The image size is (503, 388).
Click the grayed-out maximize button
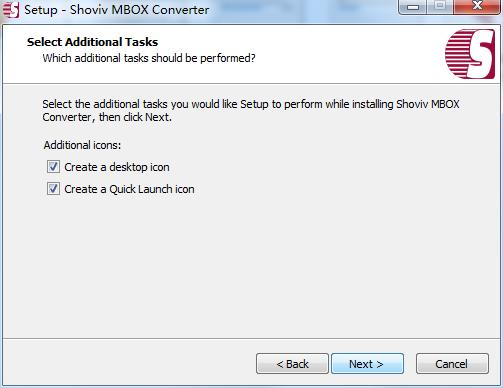click(x=440, y=6)
